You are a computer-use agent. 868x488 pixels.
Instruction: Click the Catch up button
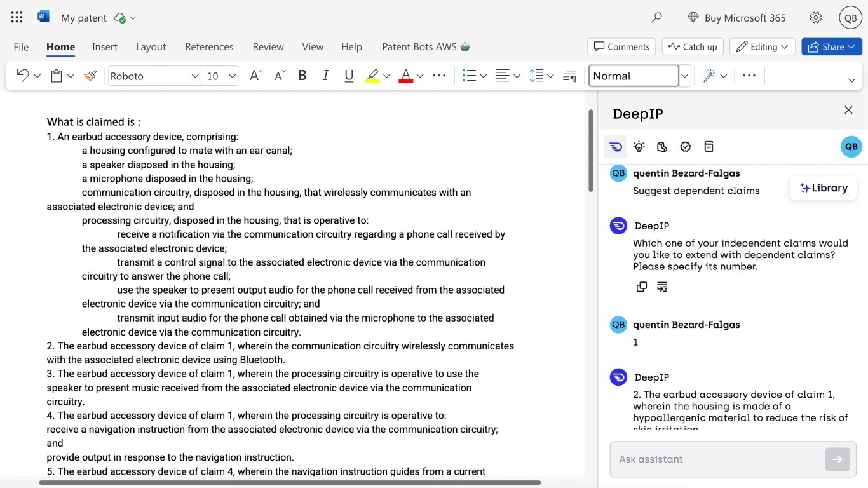pos(693,46)
